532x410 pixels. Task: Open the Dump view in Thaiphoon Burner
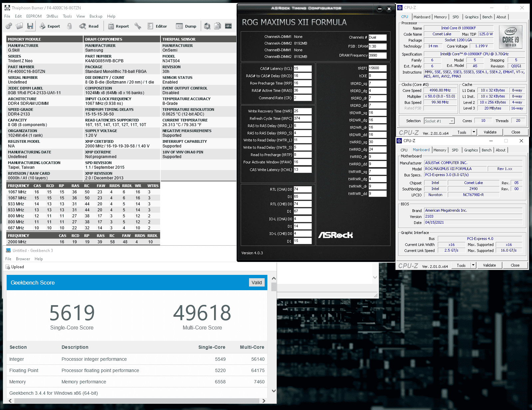tap(186, 26)
